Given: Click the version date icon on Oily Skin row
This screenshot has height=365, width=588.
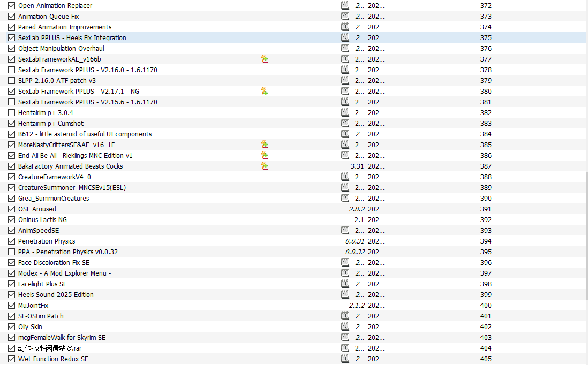Looking at the screenshot, I should 345,326.
